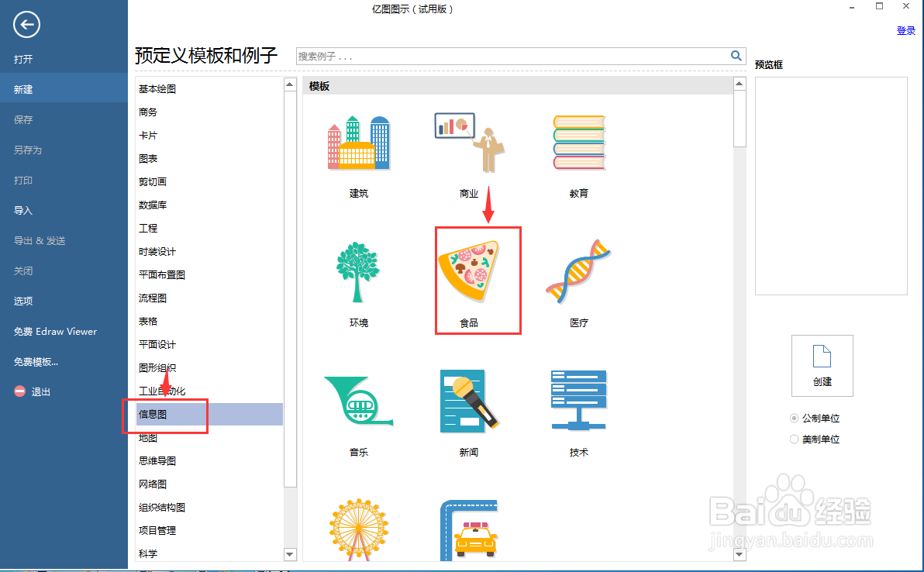Image resolution: width=924 pixels, height=572 pixels.
Task: Select the 公制单位 metric radio button
Action: point(794,419)
